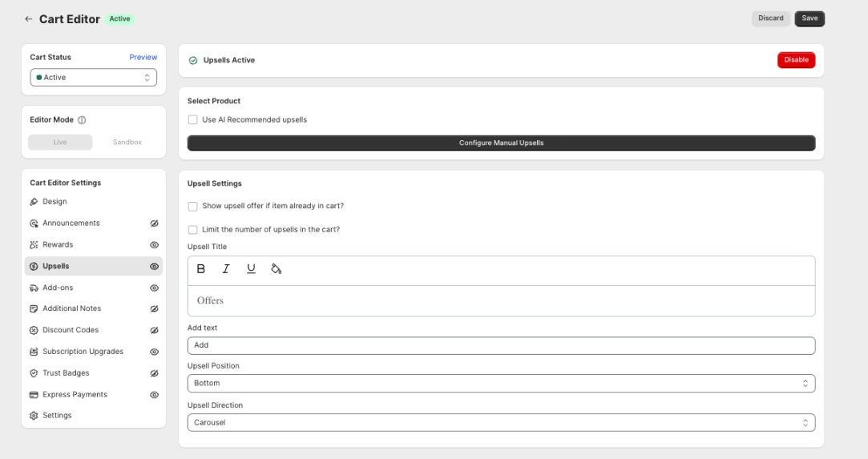
Task: Click the Trust Badges shield icon
Action: coord(34,373)
